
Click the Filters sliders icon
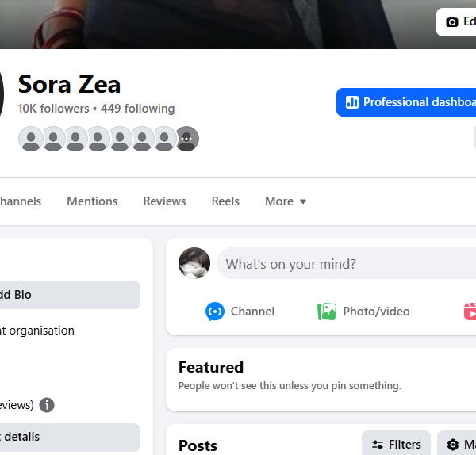(378, 445)
